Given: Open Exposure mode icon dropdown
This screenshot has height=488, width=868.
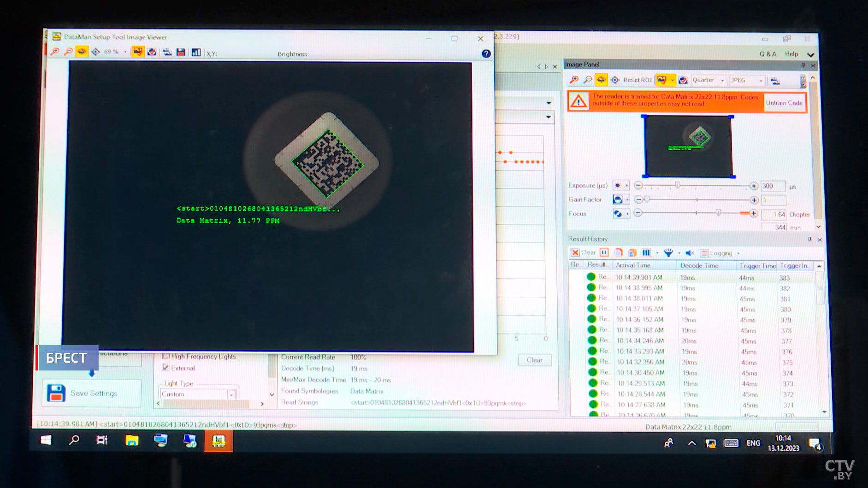Looking at the screenshot, I should pos(621,186).
